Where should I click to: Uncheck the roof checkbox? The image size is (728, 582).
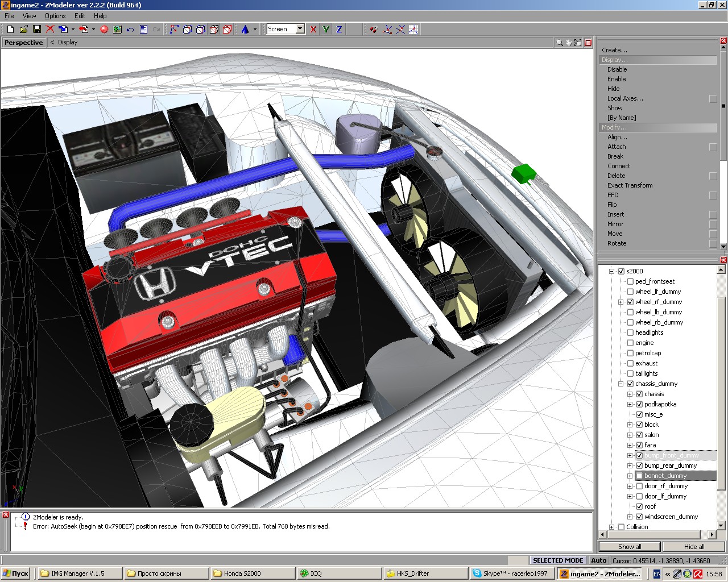(639, 506)
